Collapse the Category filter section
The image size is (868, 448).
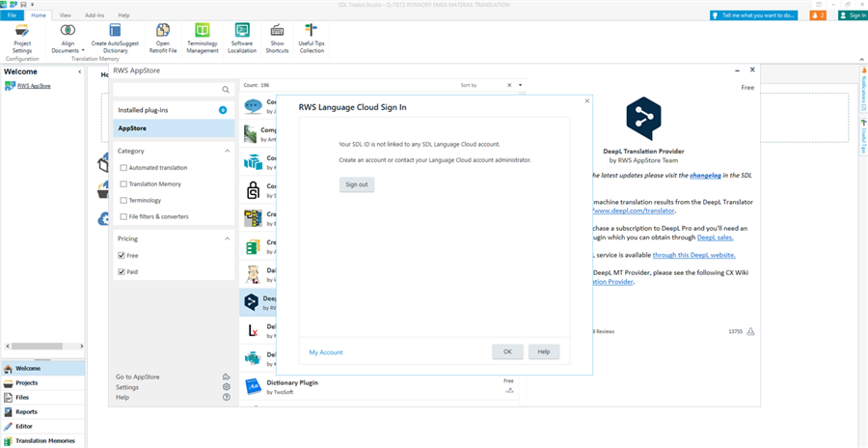pyautogui.click(x=227, y=151)
